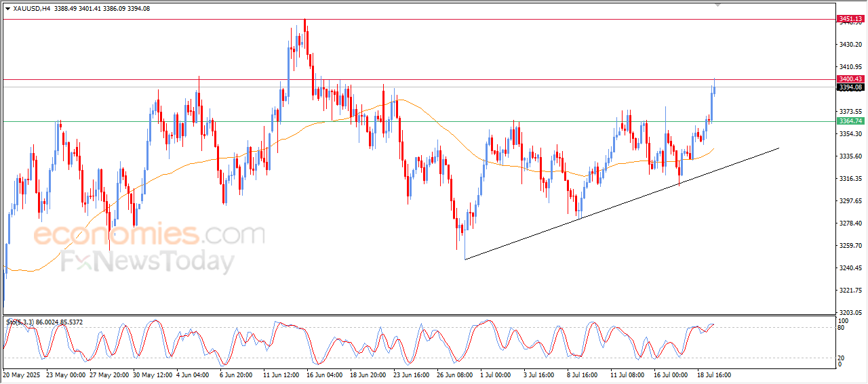Click the black 3394.08 current price label
This screenshot has height=384, width=868.
click(x=850, y=87)
